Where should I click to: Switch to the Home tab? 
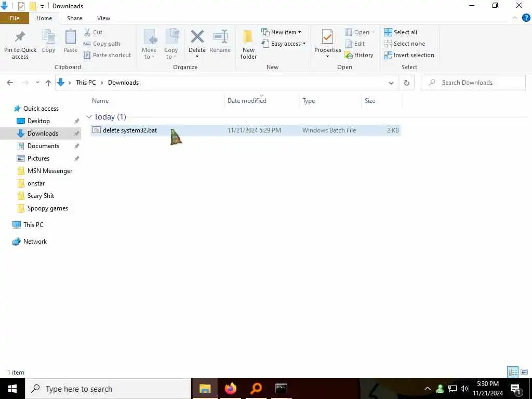coord(44,18)
